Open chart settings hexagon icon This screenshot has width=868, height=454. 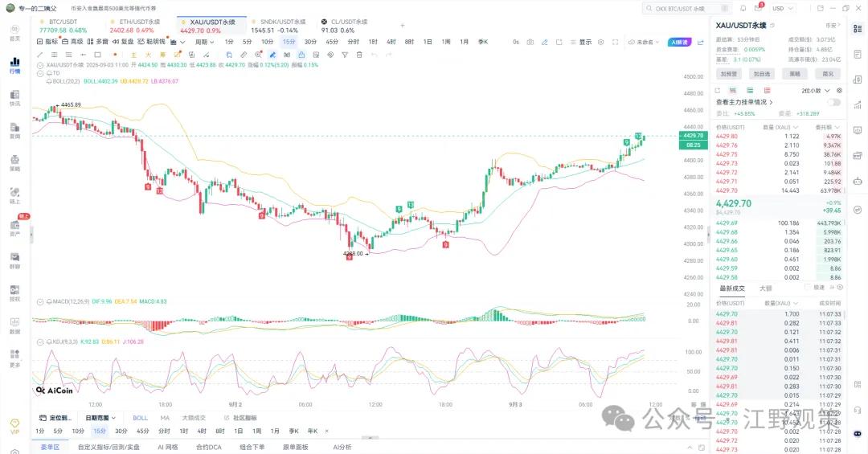[600, 42]
